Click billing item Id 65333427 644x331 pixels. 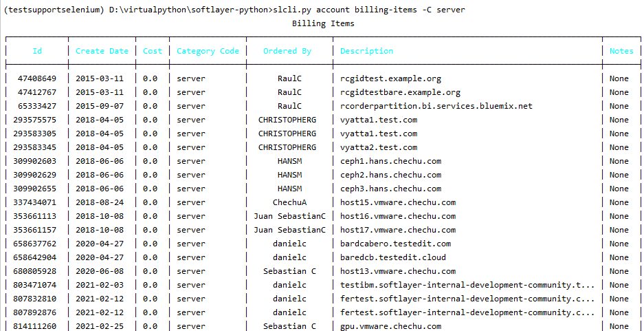click(x=37, y=106)
